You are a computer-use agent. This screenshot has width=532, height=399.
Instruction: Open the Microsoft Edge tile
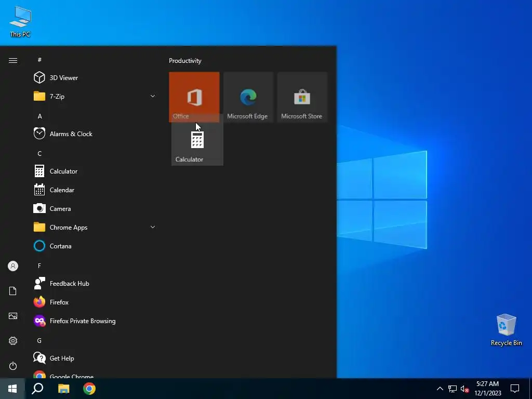pos(248,97)
